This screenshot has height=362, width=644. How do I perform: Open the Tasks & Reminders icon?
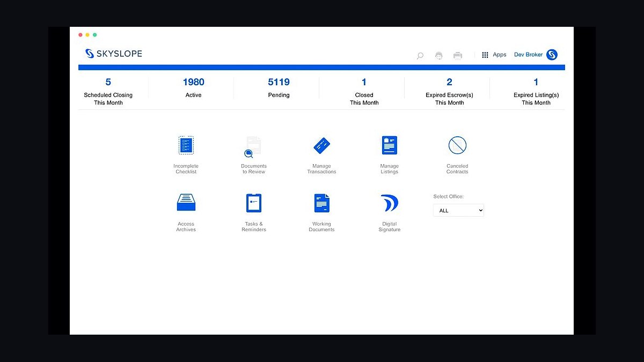pyautogui.click(x=253, y=203)
